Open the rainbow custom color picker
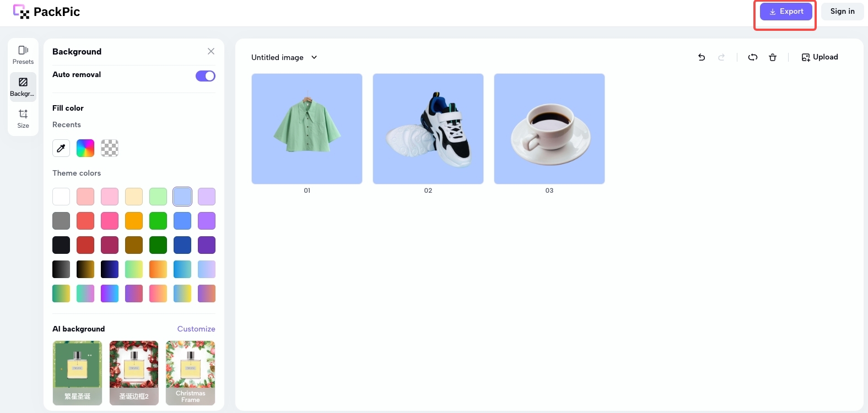This screenshot has width=868, height=413. pos(85,148)
